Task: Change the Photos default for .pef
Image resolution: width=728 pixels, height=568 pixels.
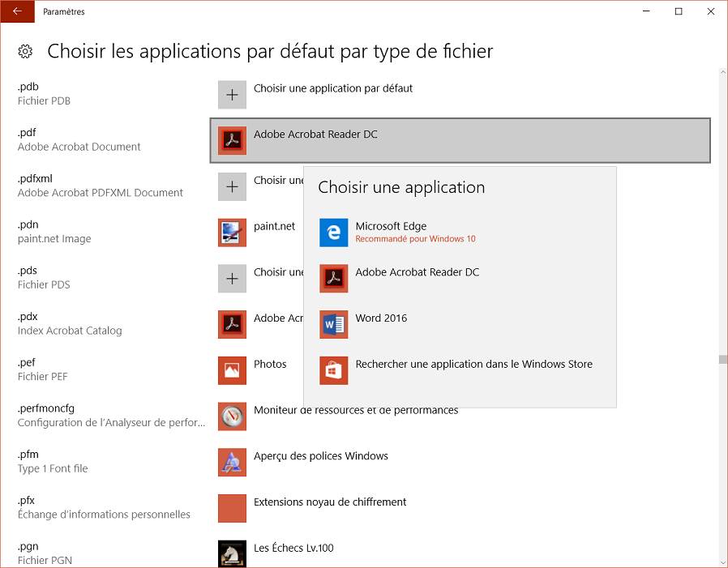Action: pos(270,364)
